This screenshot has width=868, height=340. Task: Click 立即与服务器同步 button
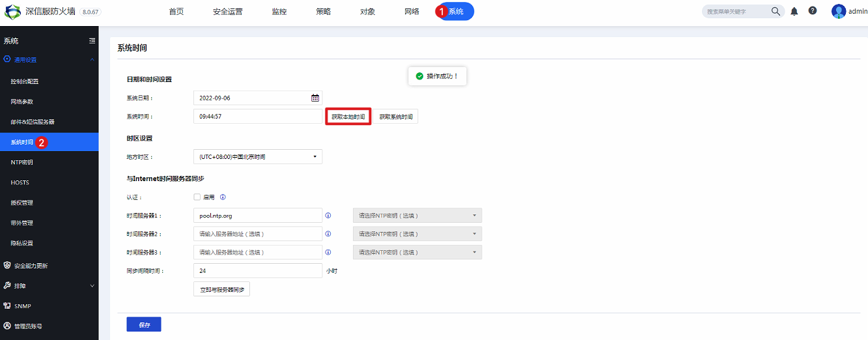click(x=221, y=289)
